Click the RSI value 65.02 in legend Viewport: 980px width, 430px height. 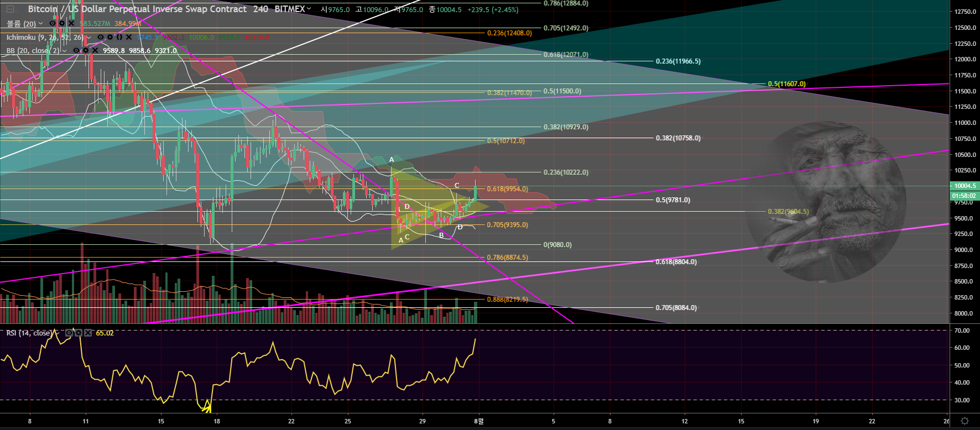105,333
